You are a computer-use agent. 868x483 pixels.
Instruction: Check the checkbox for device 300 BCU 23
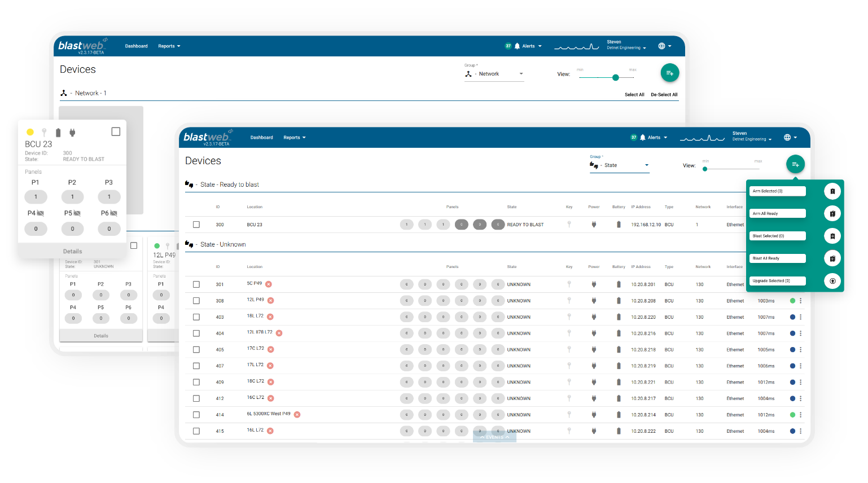tap(196, 224)
